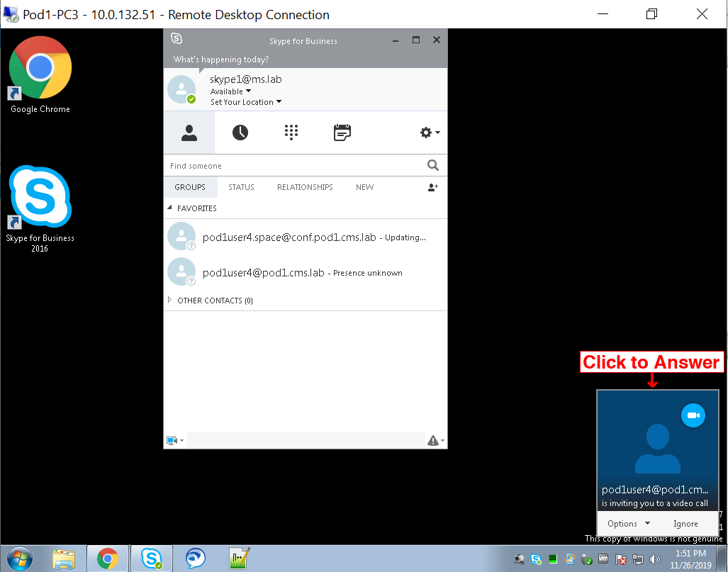
Task: Maximize the Skype for Business window
Action: pyautogui.click(x=416, y=40)
